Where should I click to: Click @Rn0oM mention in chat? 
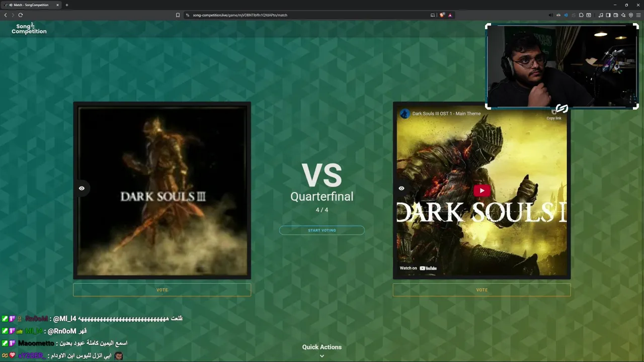click(x=61, y=331)
